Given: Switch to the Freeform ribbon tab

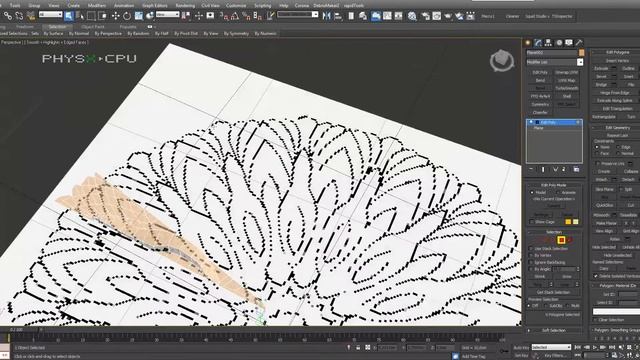Looking at the screenshot, I should pos(25,27).
